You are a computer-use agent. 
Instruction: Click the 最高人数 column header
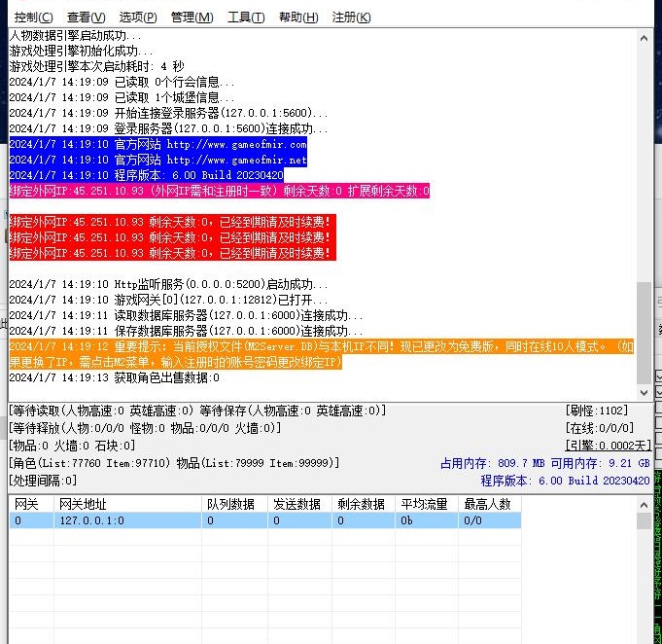tap(490, 504)
